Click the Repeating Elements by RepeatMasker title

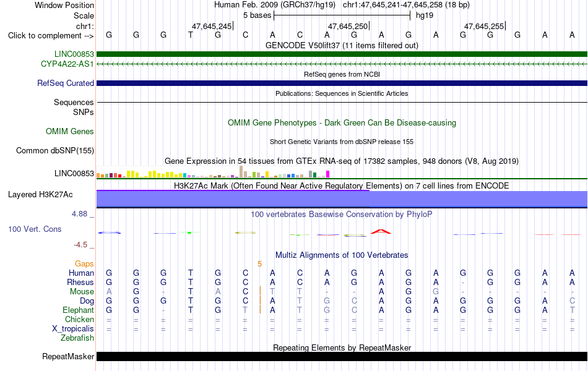[342, 348]
